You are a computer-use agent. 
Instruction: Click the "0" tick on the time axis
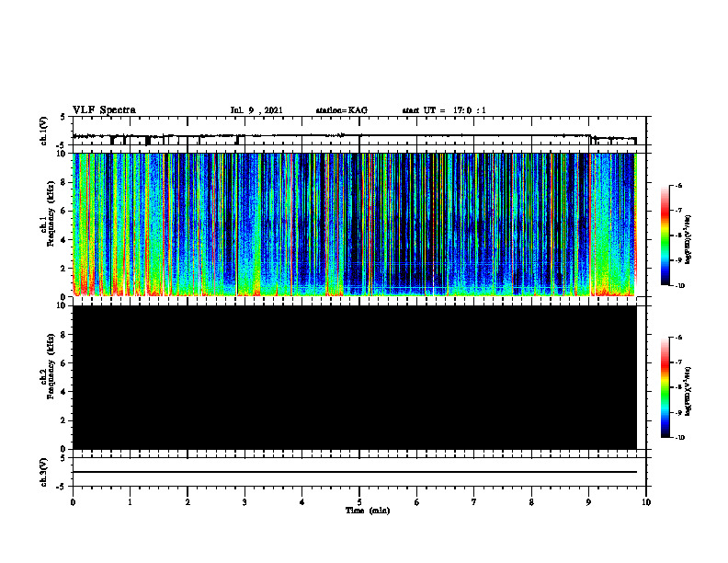[73, 502]
